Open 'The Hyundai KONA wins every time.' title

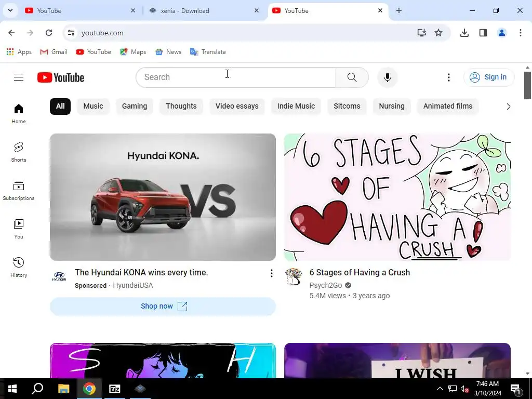141,272
